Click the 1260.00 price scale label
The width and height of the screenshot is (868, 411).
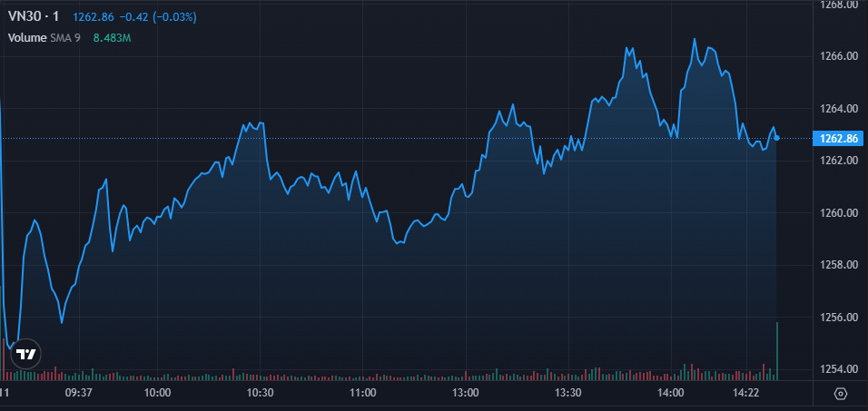coord(839,213)
